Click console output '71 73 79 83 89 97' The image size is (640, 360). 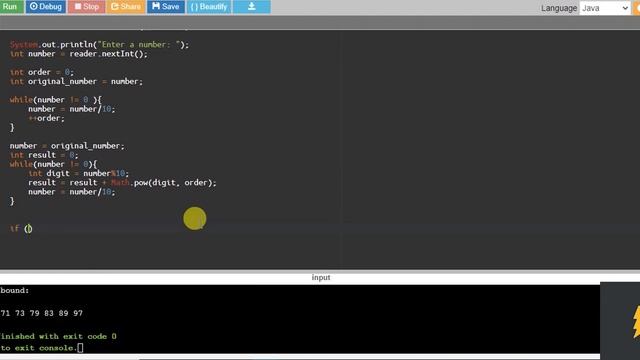pyautogui.click(x=42, y=313)
